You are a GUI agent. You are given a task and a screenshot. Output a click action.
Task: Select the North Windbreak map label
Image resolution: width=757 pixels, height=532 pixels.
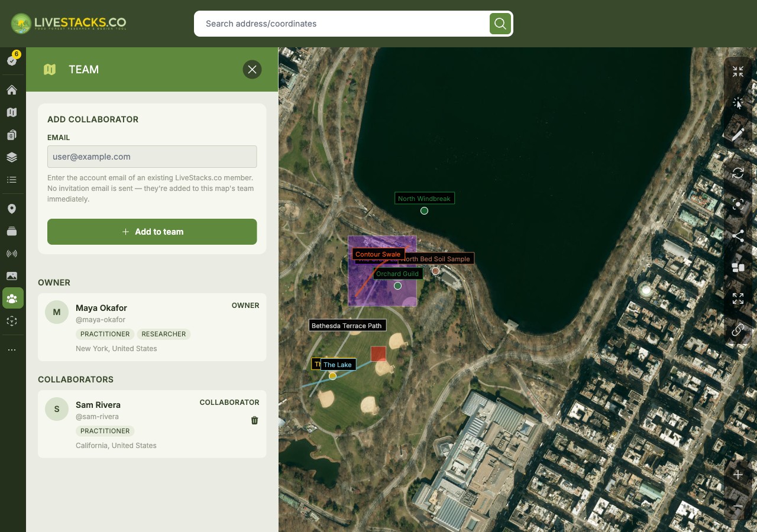pyautogui.click(x=424, y=199)
